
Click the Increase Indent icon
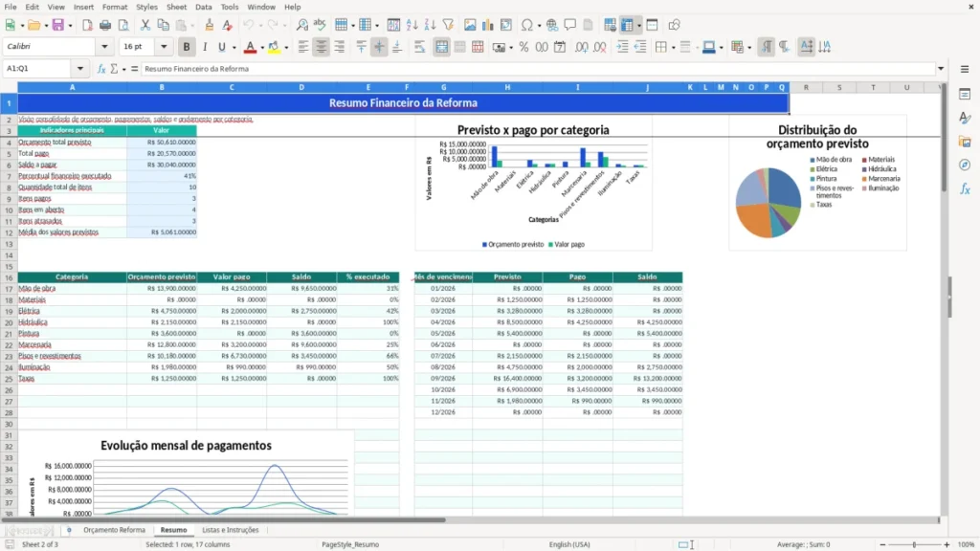pos(622,47)
